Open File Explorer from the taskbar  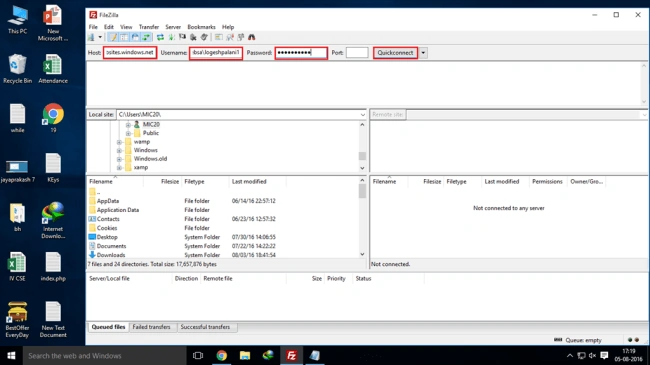pos(245,355)
